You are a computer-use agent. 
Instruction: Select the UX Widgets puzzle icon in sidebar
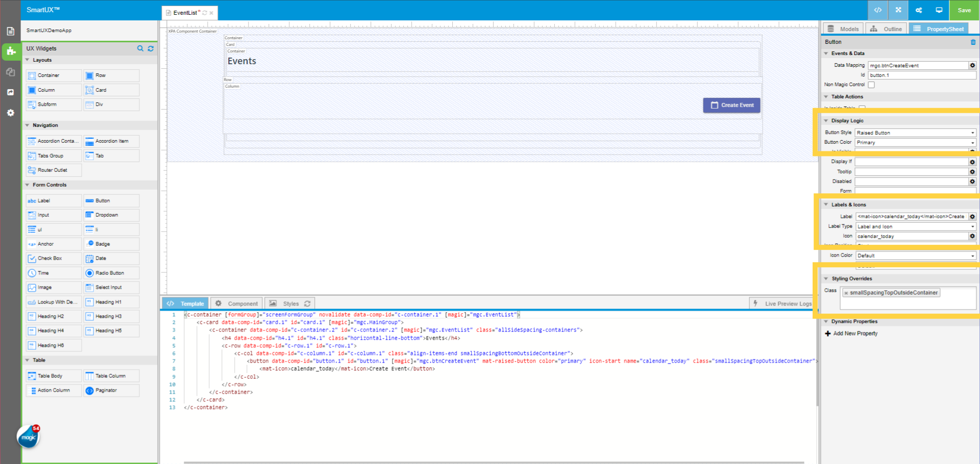pos(10,51)
